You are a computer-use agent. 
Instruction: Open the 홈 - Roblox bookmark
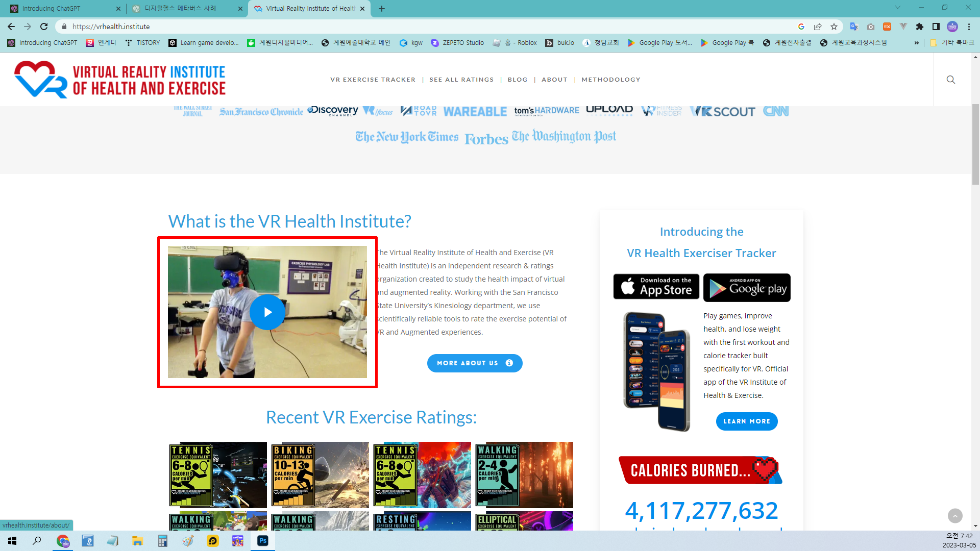515,43
